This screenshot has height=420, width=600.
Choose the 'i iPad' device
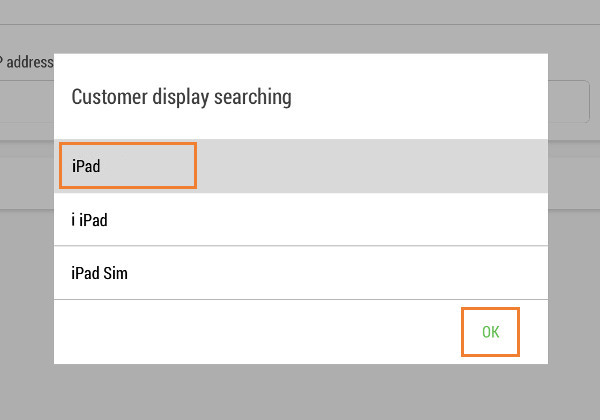[x=300, y=219]
